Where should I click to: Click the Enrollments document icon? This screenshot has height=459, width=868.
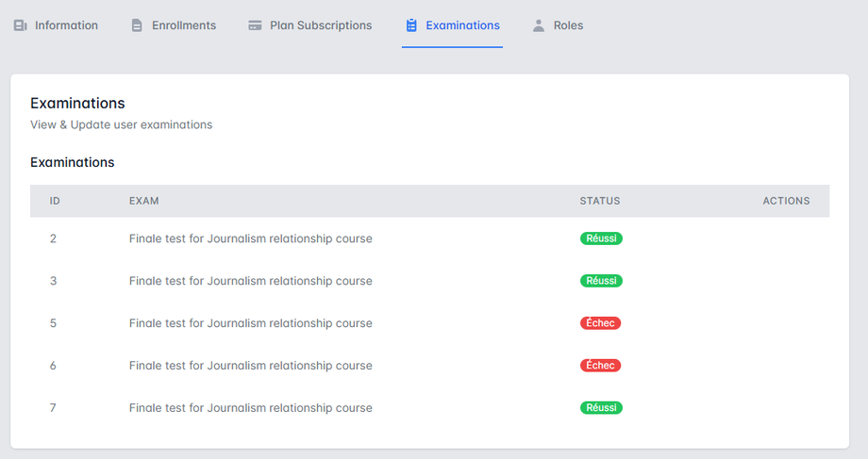click(138, 25)
